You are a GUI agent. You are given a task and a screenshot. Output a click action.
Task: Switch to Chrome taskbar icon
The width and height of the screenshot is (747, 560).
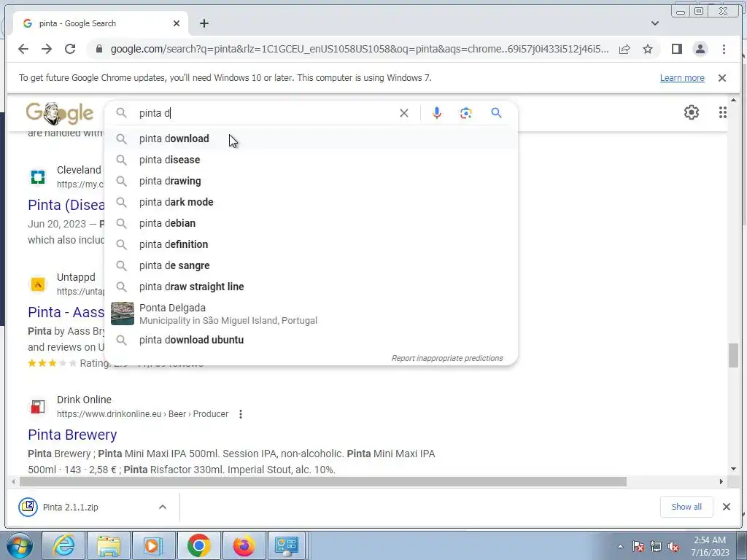[x=198, y=545]
